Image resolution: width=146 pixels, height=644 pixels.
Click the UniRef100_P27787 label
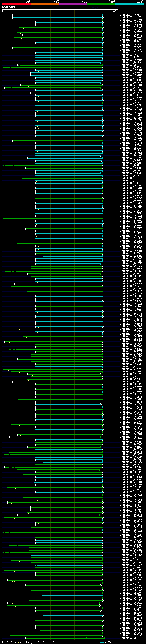pos(131,329)
